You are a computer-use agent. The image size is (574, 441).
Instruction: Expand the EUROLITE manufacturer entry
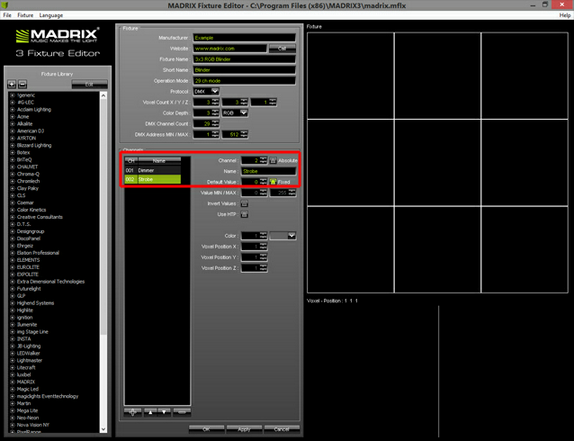click(x=12, y=267)
